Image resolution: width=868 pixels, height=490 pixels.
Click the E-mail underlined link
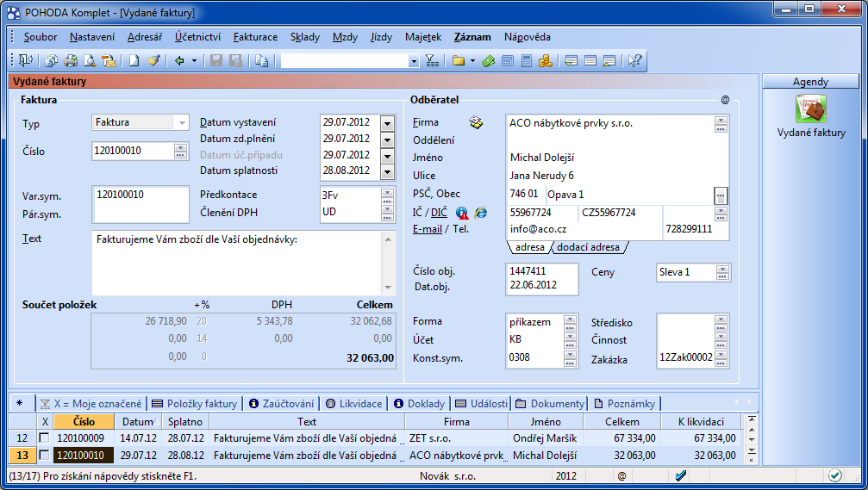428,229
